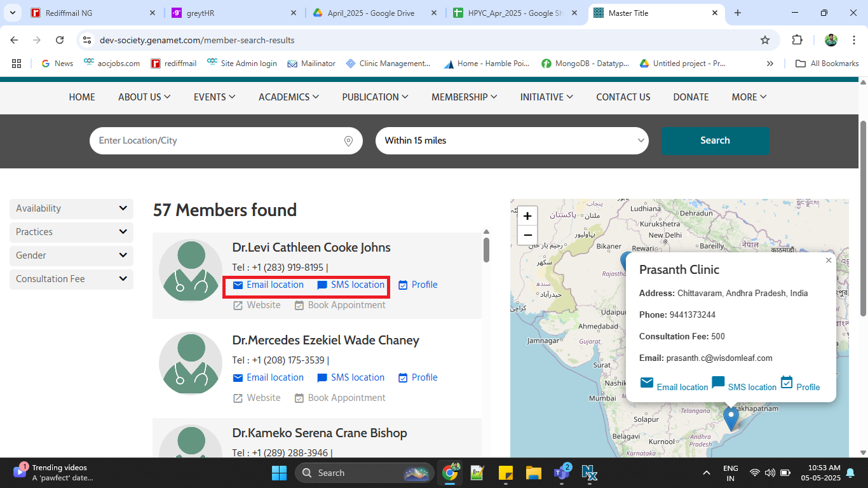Zoom out on the map
Image resolution: width=868 pixels, height=488 pixels.
(527, 236)
